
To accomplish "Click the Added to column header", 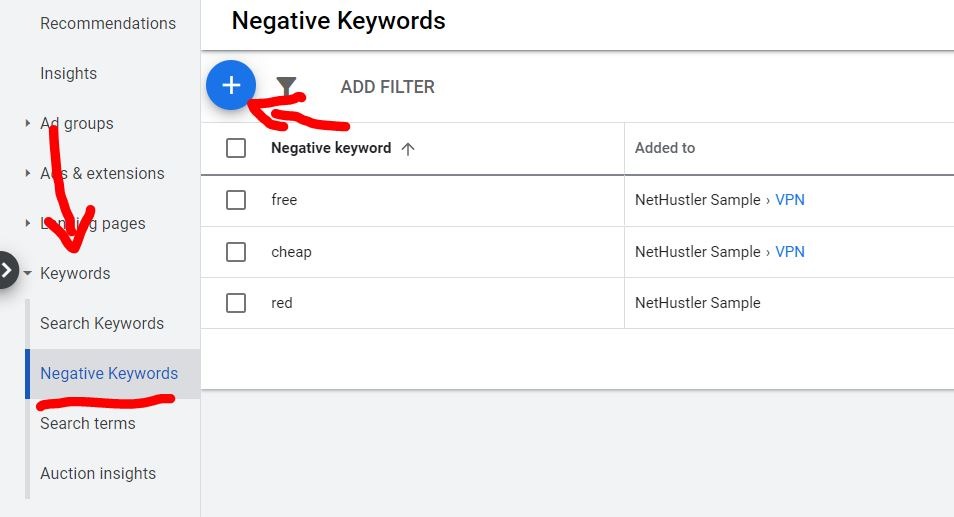I will 665,148.
